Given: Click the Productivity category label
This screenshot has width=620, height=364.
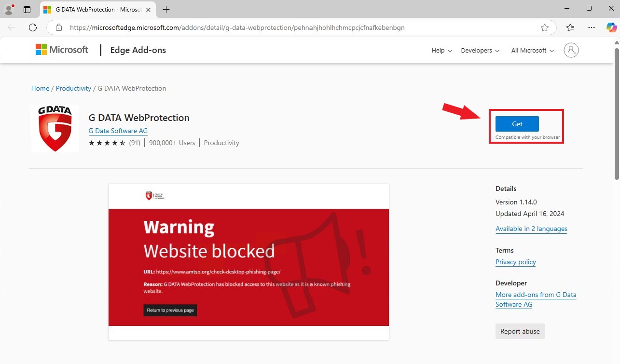Looking at the screenshot, I should (x=221, y=143).
